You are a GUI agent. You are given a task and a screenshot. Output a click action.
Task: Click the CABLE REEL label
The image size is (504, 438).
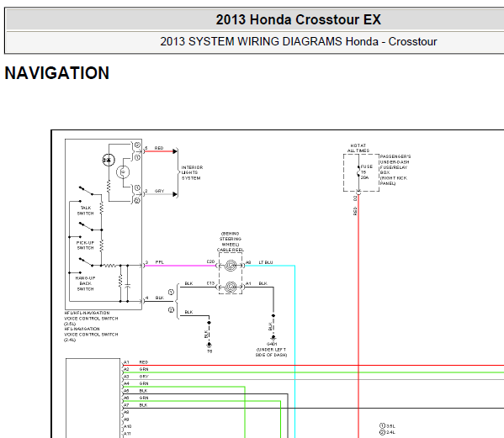(x=231, y=250)
